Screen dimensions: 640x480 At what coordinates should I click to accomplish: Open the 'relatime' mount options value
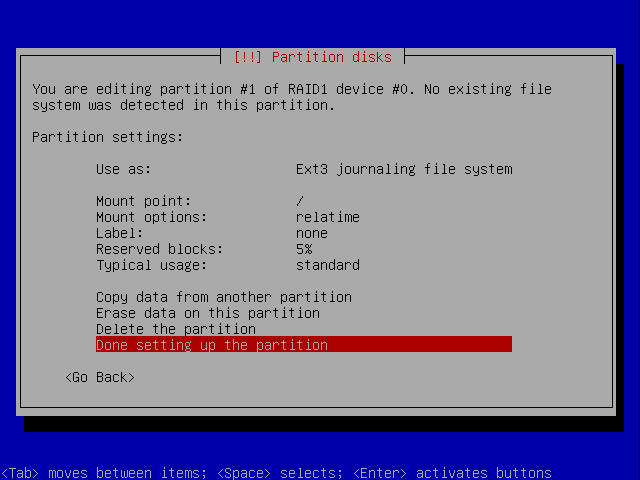pos(327,217)
